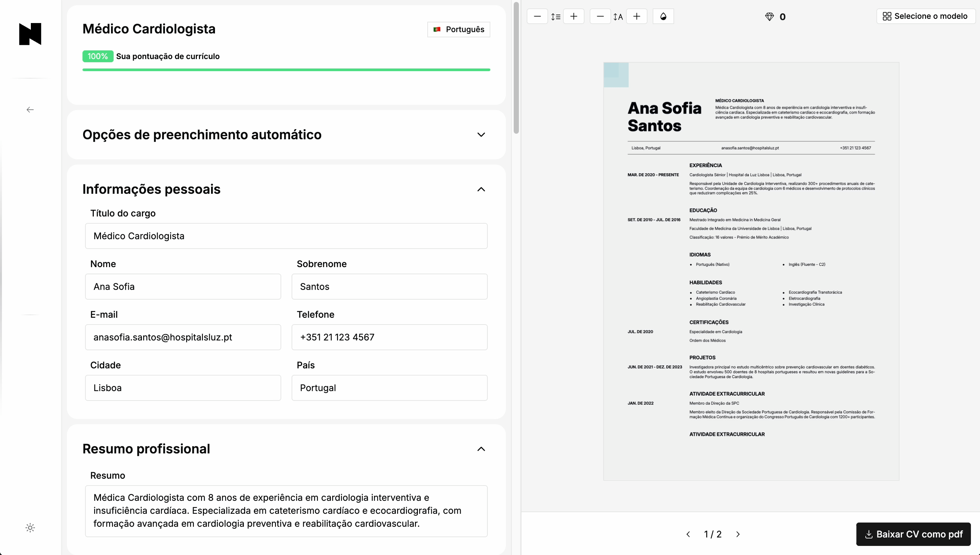Click the diamond credits icon
The image size is (980, 555).
(770, 17)
